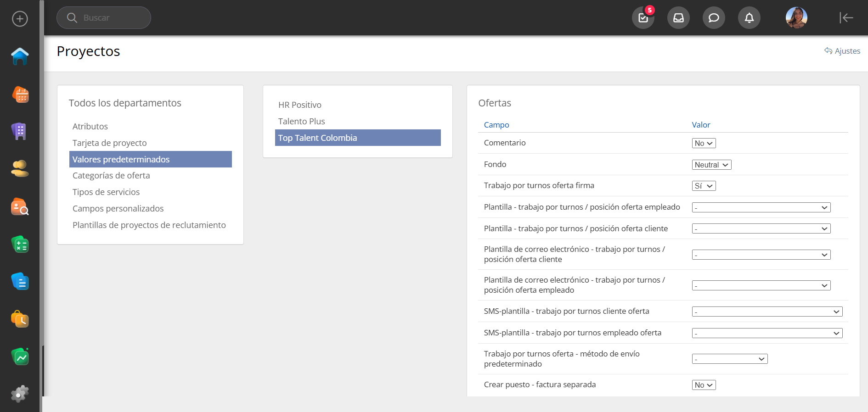Open the purple building icon

tap(20, 132)
